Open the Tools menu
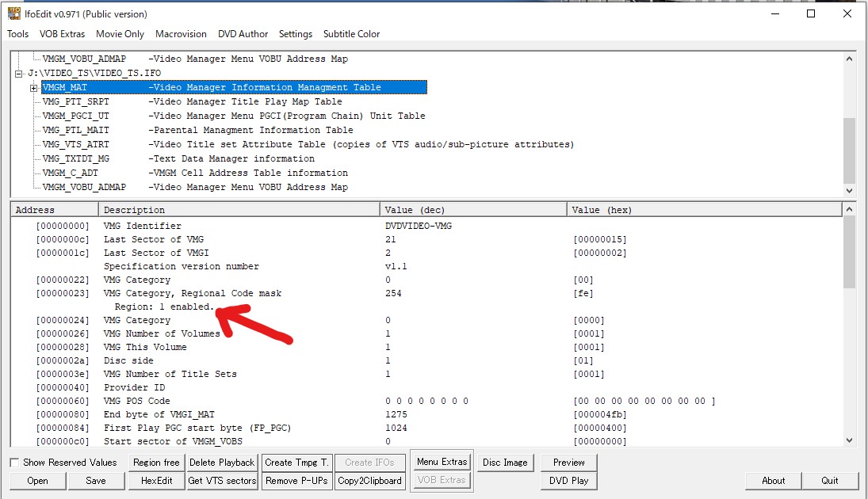Image resolution: width=868 pixels, height=499 pixels. (x=17, y=34)
